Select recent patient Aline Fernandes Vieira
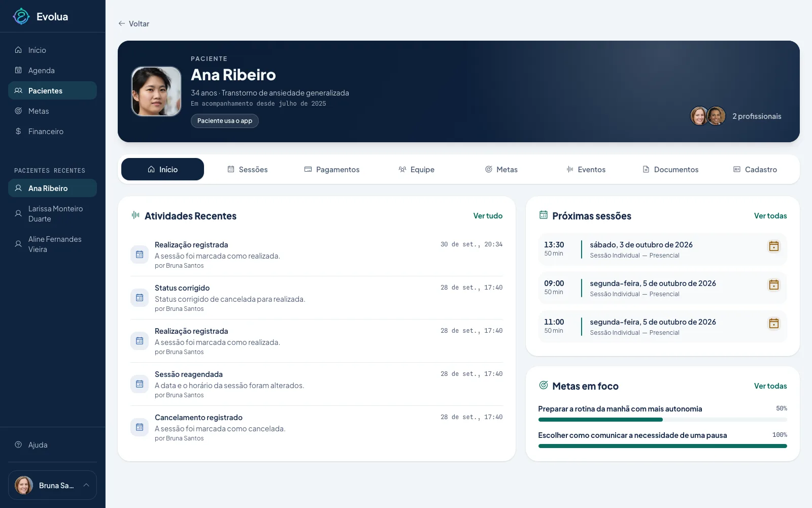The image size is (812, 508). coord(52,244)
